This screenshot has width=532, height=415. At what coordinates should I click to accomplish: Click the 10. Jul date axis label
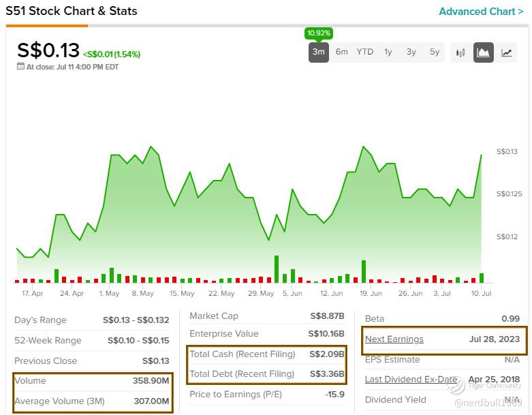pyautogui.click(x=482, y=293)
